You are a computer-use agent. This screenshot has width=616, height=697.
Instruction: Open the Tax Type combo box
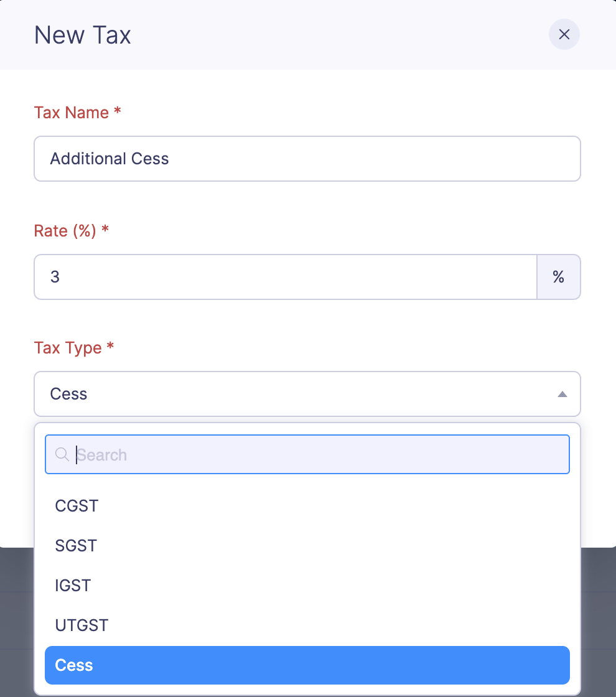point(307,394)
